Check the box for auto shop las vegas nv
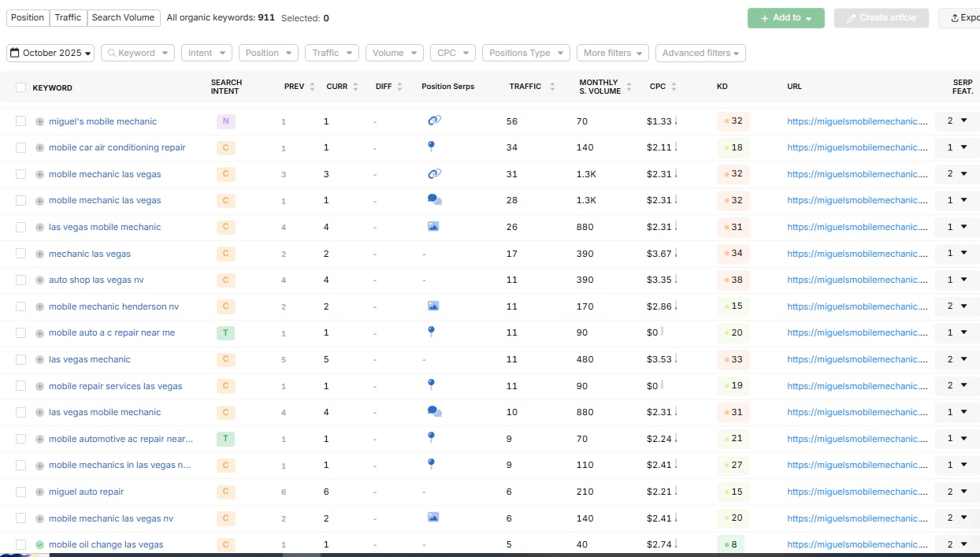This screenshot has height=557, width=980. pyautogui.click(x=20, y=280)
